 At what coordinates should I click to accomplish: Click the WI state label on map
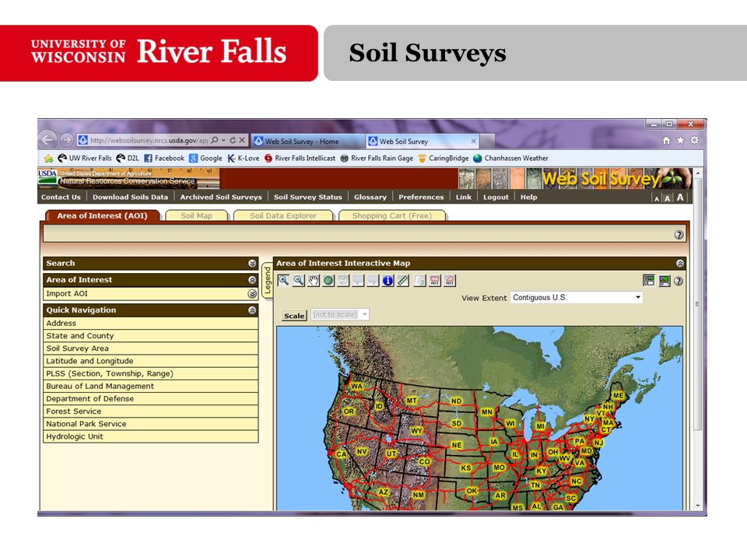point(510,423)
